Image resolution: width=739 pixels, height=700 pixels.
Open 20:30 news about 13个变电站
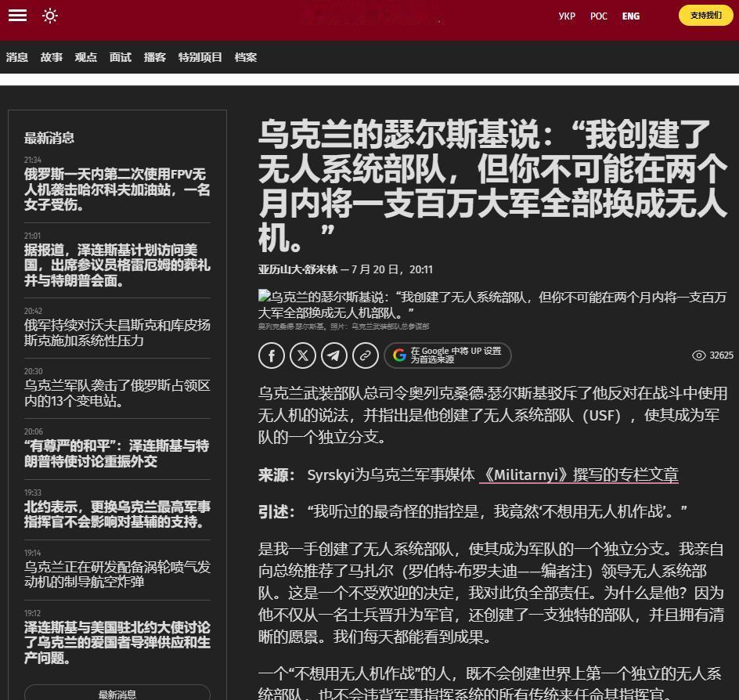click(117, 393)
